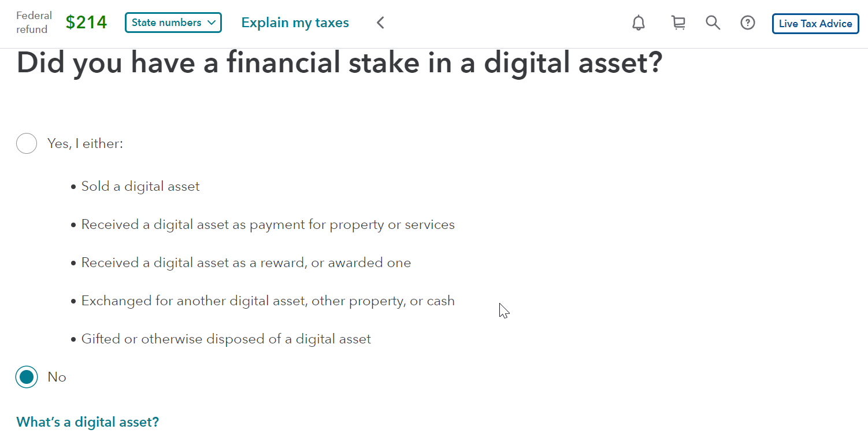The height and width of the screenshot is (444, 868).
Task: Expand the State numbers dropdown
Action: pyautogui.click(x=173, y=23)
